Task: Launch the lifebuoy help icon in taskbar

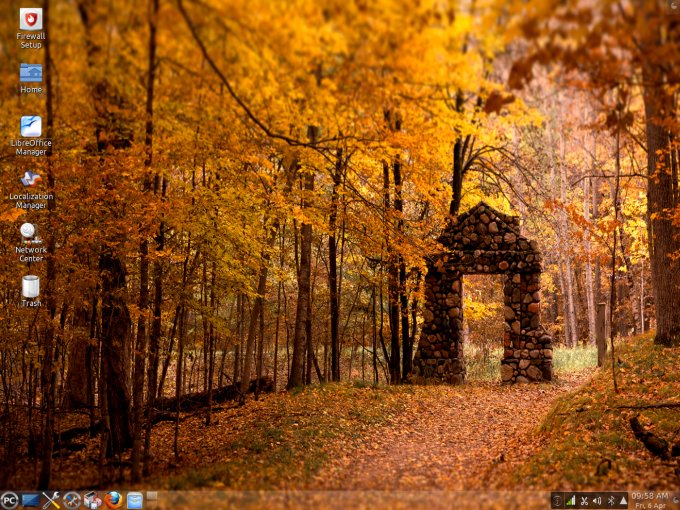Action: pos(72,500)
